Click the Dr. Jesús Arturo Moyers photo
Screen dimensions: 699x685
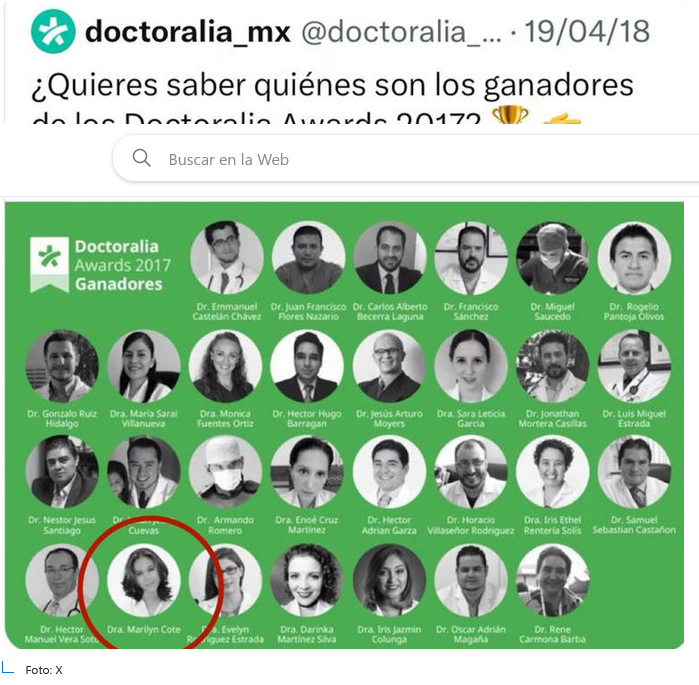(x=389, y=366)
